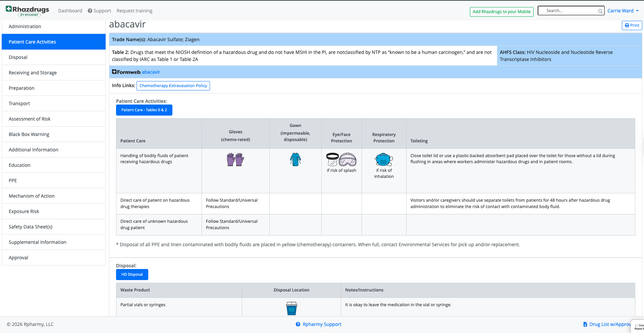
Task: Go to Safety Data Sheet(s) section
Action: tap(31, 227)
